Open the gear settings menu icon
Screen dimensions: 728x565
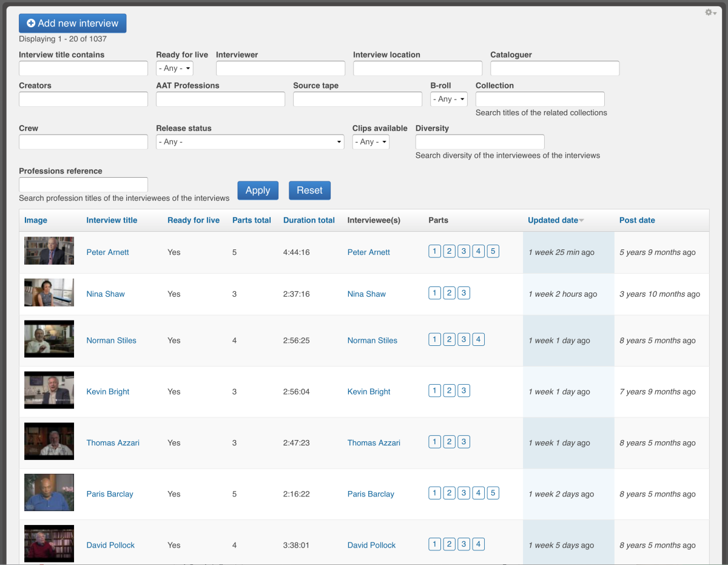point(710,13)
